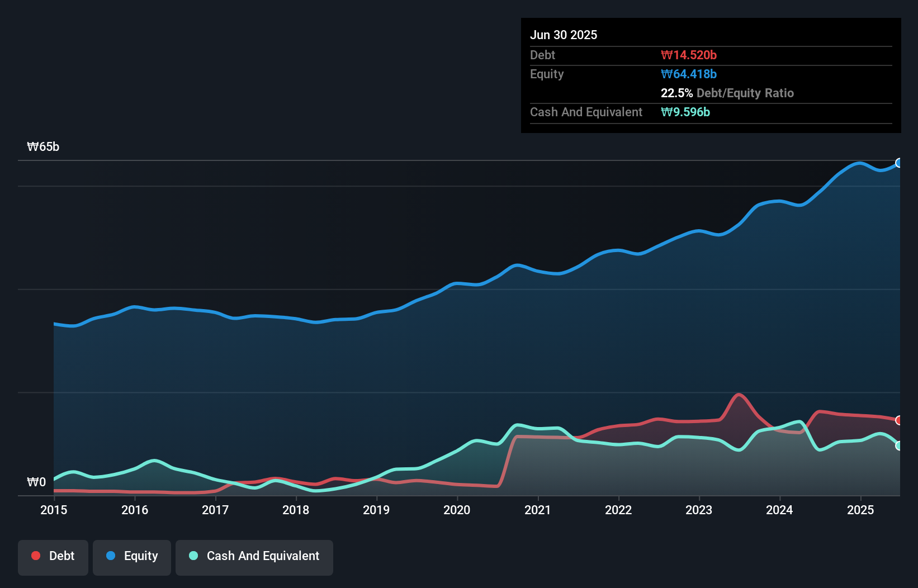Image resolution: width=918 pixels, height=588 pixels.
Task: Click the red Won symbol beside 14.520b
Action: tap(666, 55)
